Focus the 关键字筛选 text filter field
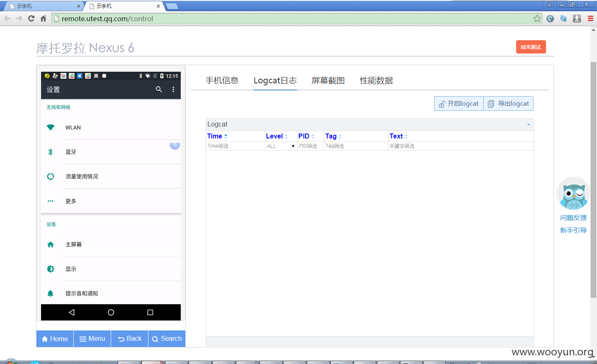Screen dimensions: 597x364 click(461, 146)
